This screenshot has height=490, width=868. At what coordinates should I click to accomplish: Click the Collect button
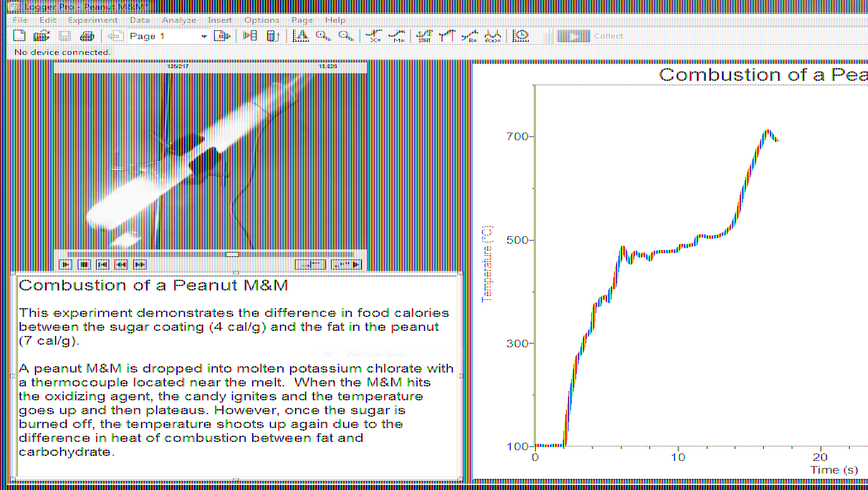click(591, 36)
